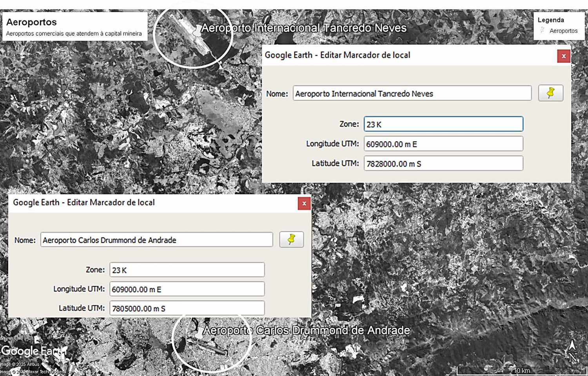Image resolution: width=588 pixels, height=376 pixels.
Task: Click the Google Earth logo watermark
Action: (34, 351)
